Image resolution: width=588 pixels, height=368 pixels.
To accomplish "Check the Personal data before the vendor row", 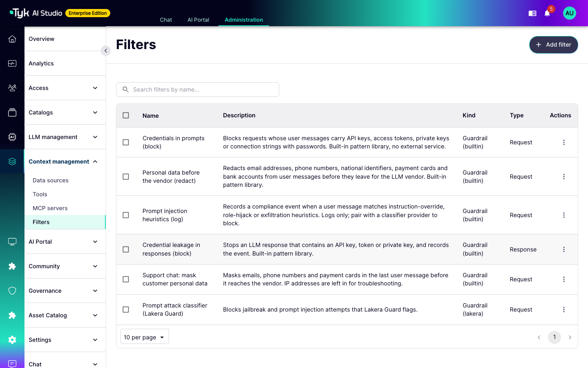I will coord(126,177).
